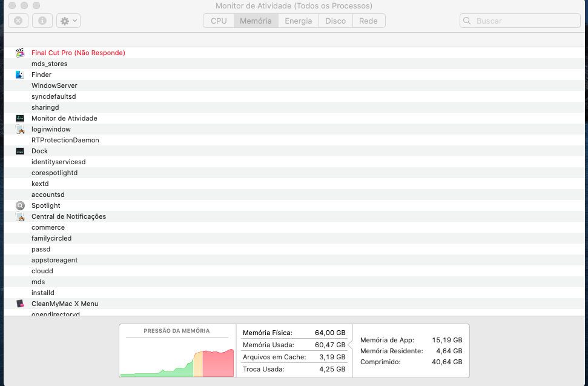The height and width of the screenshot is (386, 588).
Task: Select Monitor de Atividade process name
Action: [x=64, y=118]
